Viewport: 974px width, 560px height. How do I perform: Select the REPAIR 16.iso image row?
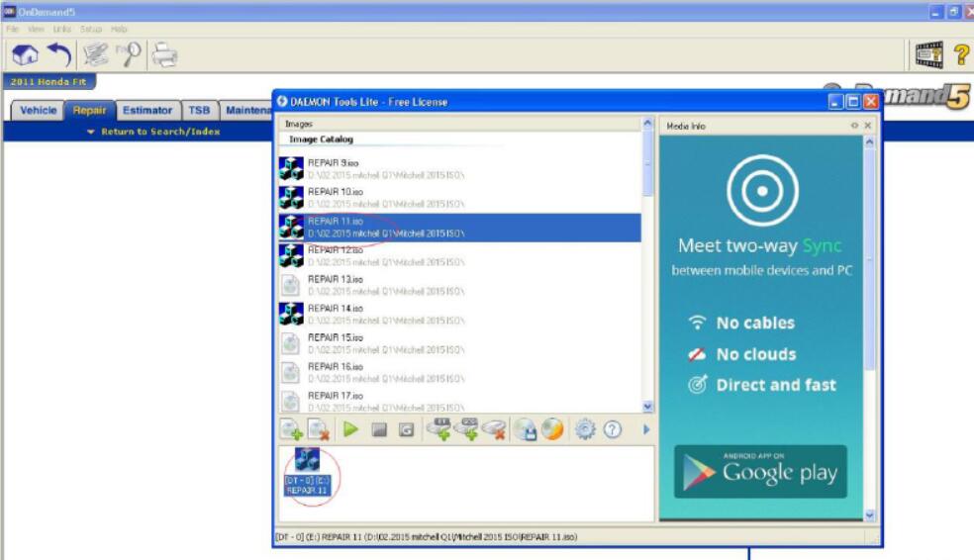459,372
